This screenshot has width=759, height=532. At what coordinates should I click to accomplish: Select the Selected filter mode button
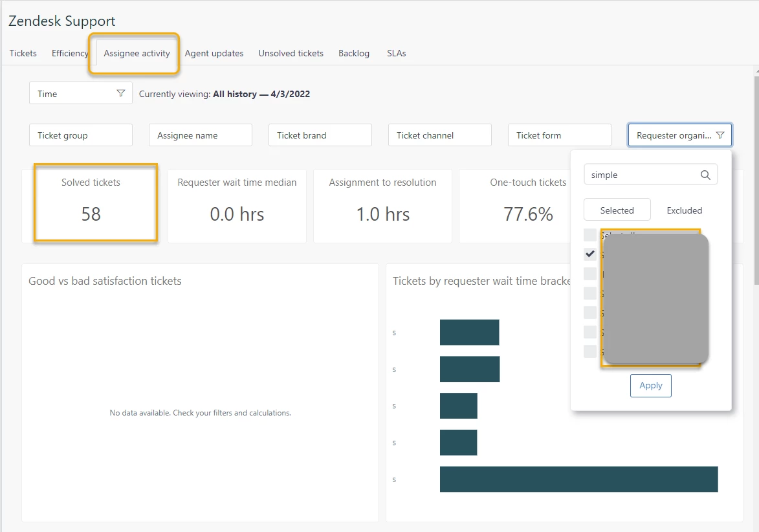617,210
